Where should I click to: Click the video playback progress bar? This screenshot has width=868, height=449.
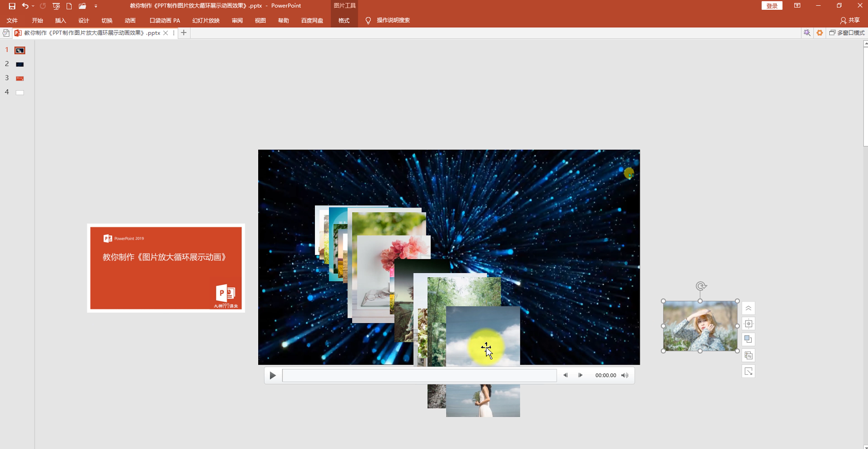pos(419,376)
